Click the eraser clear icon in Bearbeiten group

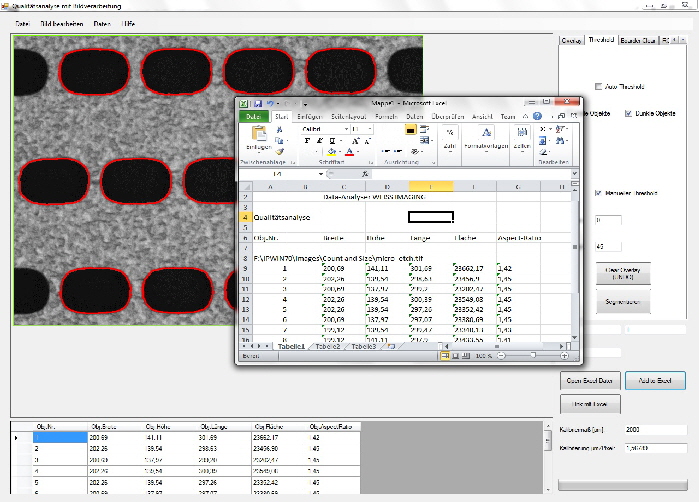click(542, 152)
